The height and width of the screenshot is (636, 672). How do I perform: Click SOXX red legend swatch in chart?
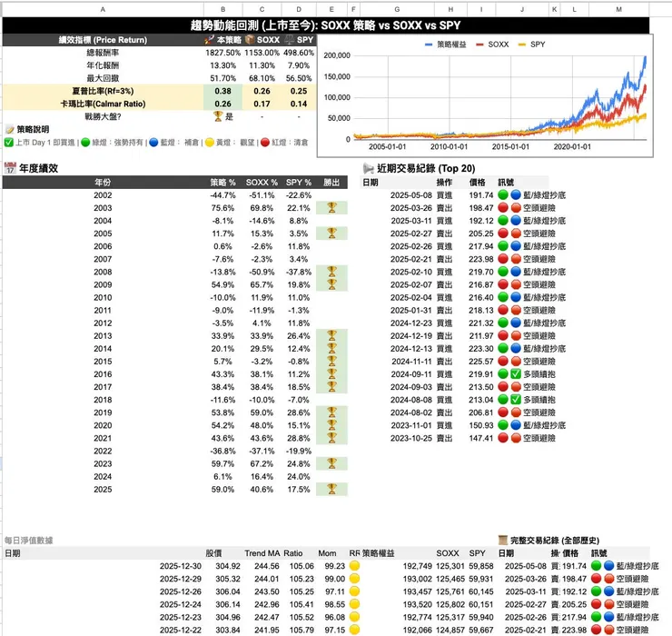[x=479, y=45]
